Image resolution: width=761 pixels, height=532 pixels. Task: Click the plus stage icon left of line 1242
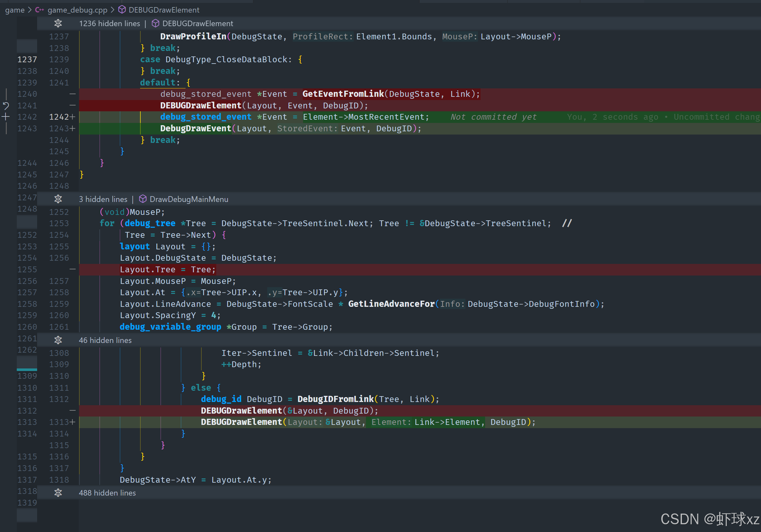6,117
